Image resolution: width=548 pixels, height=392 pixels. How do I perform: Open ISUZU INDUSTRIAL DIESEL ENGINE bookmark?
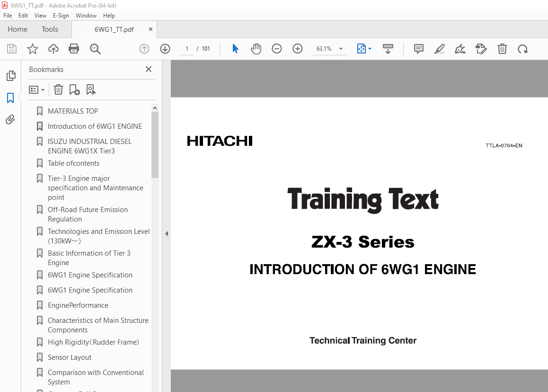click(89, 146)
